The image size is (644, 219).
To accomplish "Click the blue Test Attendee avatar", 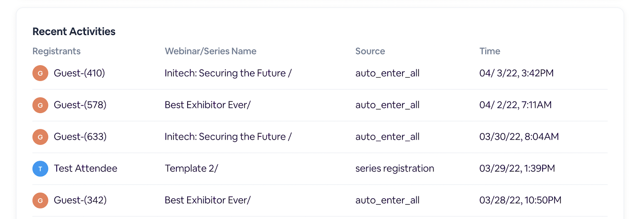I will click(40, 169).
